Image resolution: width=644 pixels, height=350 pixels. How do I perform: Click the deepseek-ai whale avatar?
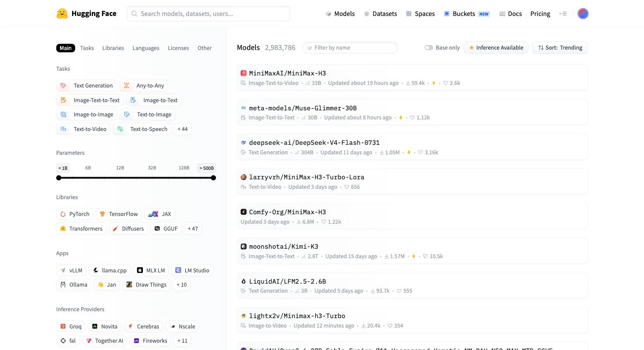(243, 142)
